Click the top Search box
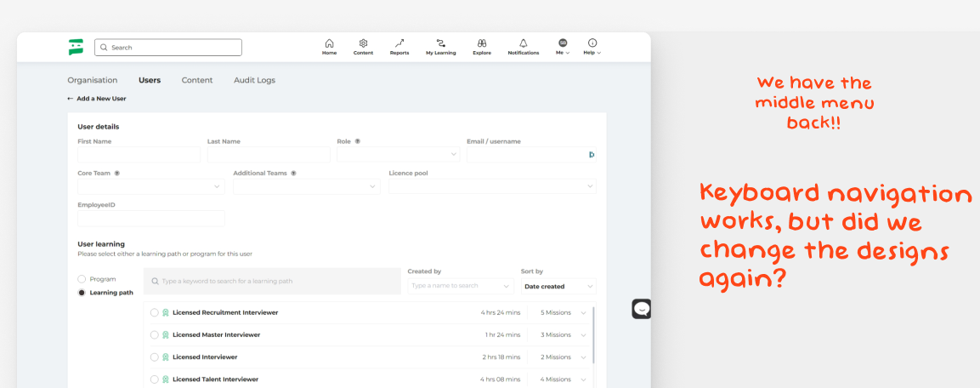The image size is (980, 388). (x=168, y=48)
